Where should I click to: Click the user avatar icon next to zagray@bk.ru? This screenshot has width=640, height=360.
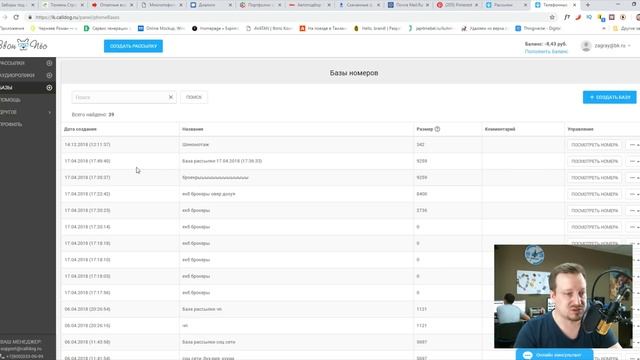pos(586,46)
